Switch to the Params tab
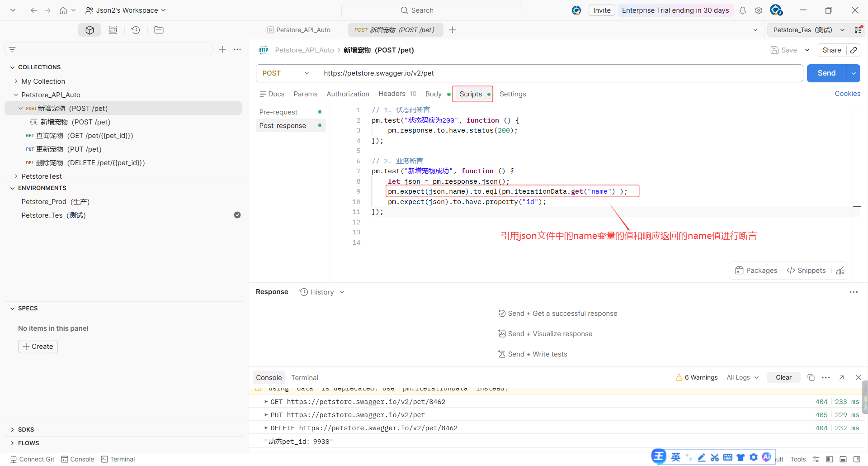Image resolution: width=868 pixels, height=466 pixels. (x=305, y=94)
